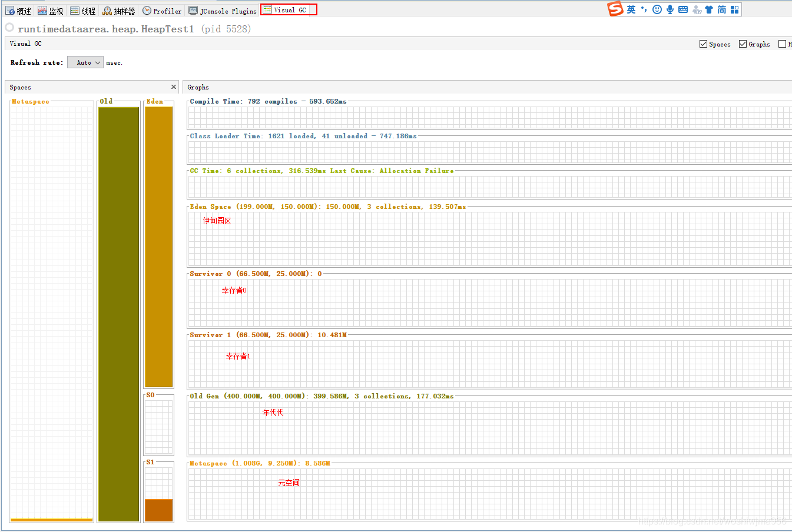Check the cut-off H checkbox after Graphs
792x532 pixels.
(x=782, y=44)
